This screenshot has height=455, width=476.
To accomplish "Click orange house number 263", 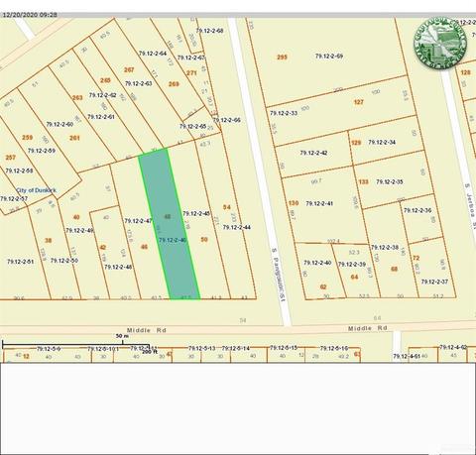I will pos(77,98).
